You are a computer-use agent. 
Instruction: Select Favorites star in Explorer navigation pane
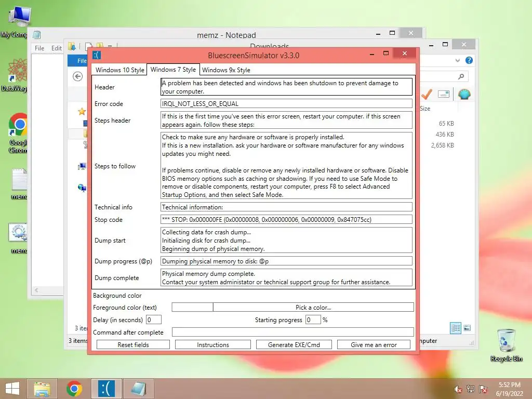[x=82, y=111]
